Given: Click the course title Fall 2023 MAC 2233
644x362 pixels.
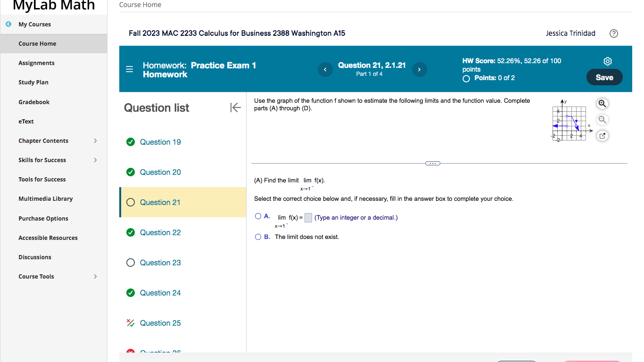Looking at the screenshot, I should point(237,33).
